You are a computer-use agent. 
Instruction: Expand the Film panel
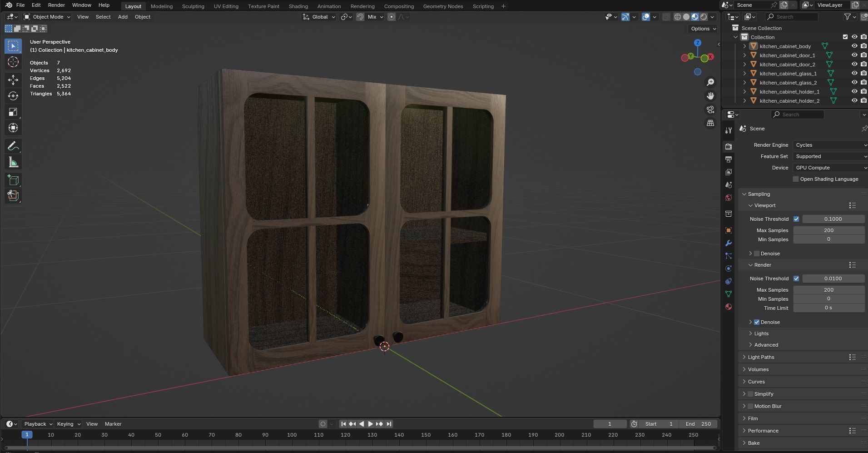tap(753, 418)
